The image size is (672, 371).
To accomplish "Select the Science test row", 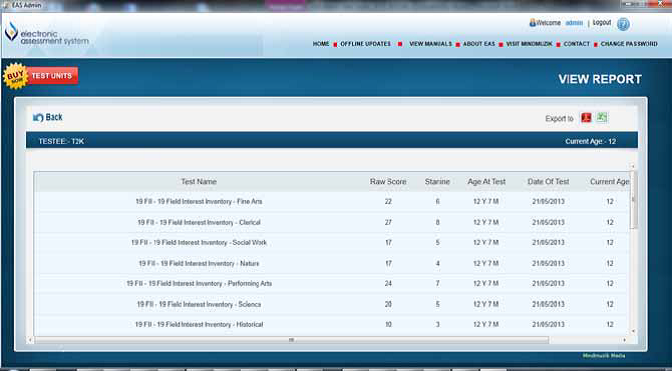I will (x=332, y=304).
